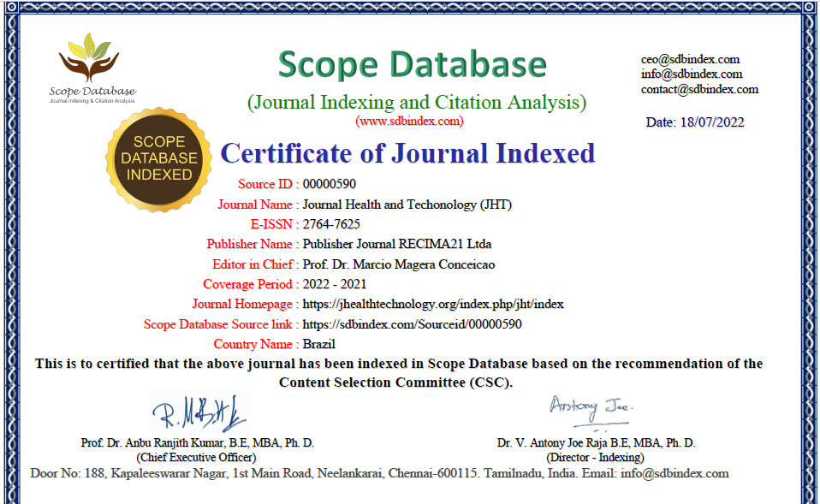Click the coverage period value 2022 - 2021
Image resolution: width=820 pixels, height=504 pixels.
[335, 284]
